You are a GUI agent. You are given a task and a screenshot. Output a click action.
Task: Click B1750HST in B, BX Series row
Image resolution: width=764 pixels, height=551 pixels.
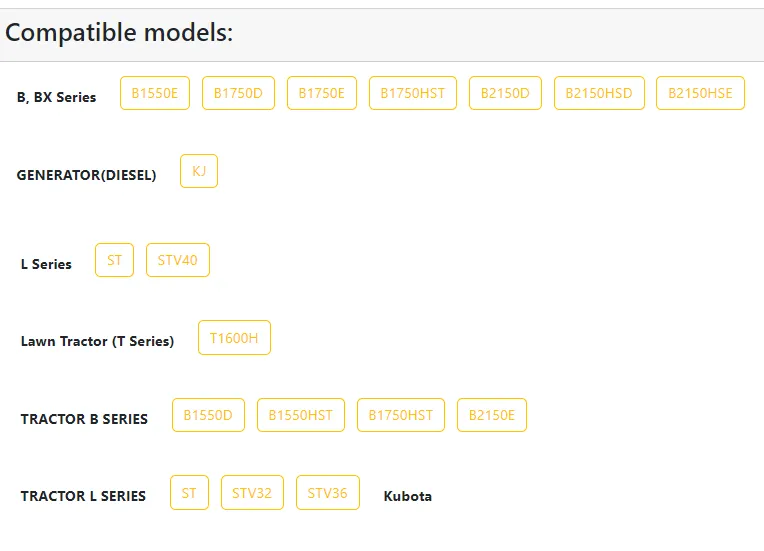click(x=413, y=93)
